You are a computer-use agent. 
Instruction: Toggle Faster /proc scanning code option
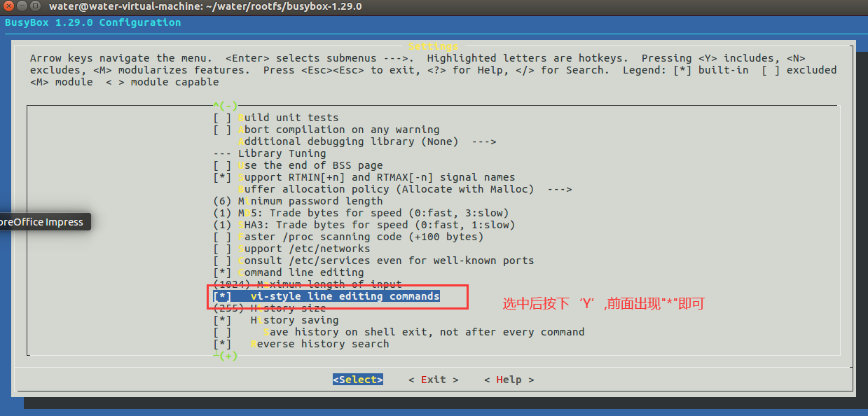[348, 237]
